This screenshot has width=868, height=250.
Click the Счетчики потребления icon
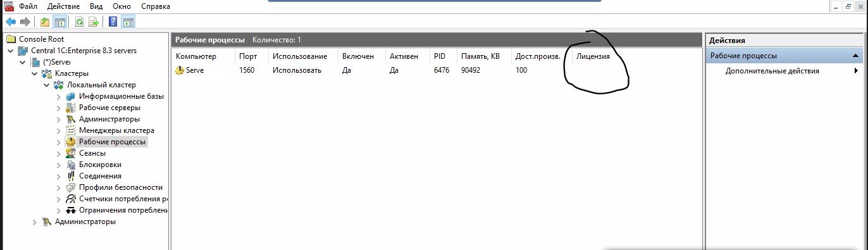pyautogui.click(x=71, y=199)
